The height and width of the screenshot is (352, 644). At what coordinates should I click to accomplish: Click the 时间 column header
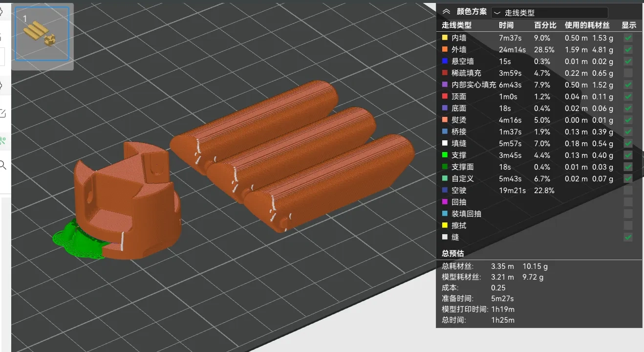(x=506, y=25)
